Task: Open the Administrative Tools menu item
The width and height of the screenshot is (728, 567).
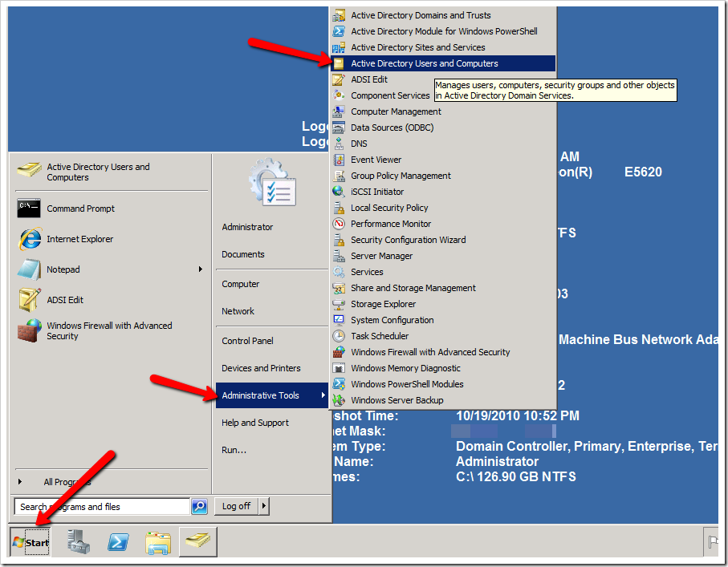Action: pyautogui.click(x=272, y=395)
